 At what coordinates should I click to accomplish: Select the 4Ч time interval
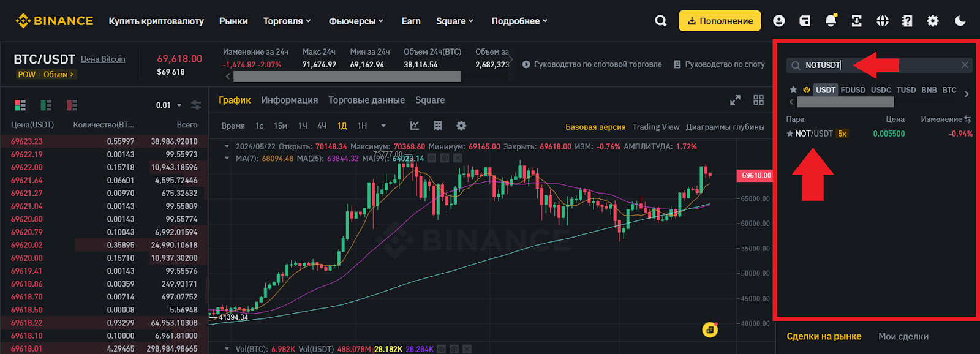point(322,126)
